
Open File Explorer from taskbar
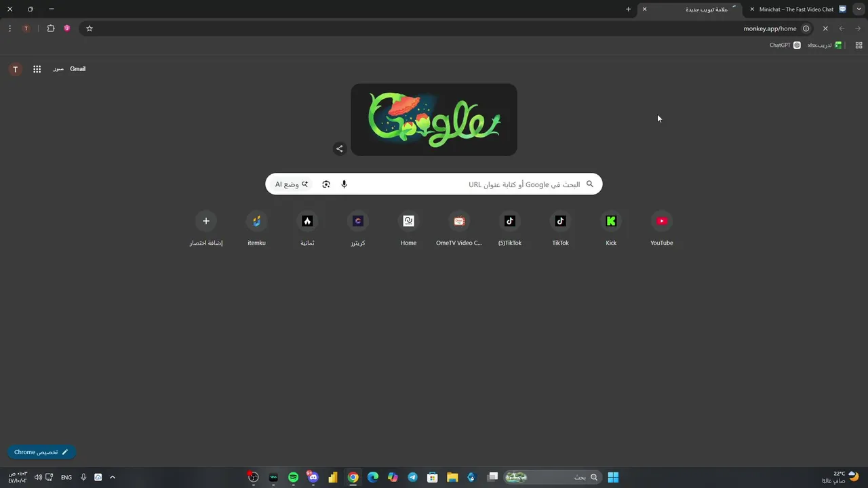(x=452, y=477)
